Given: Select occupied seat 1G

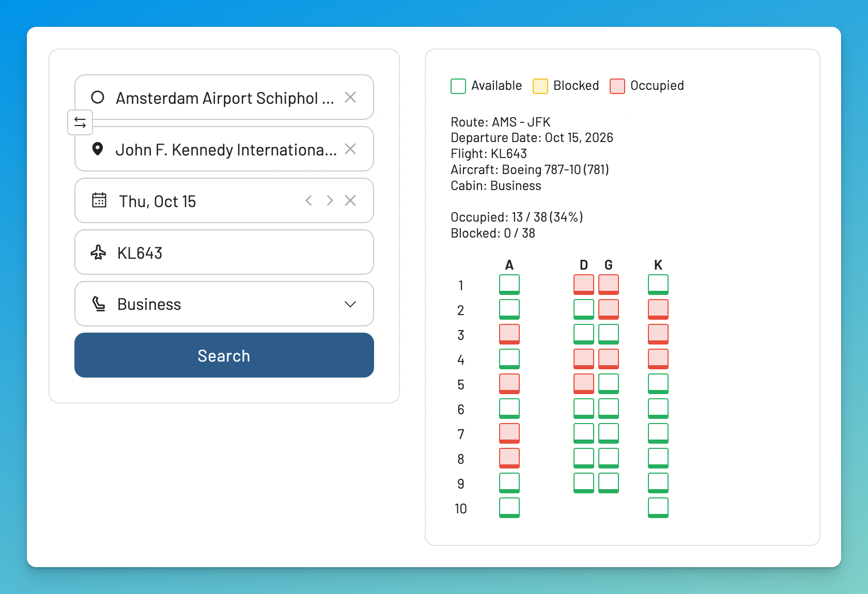Looking at the screenshot, I should [x=609, y=285].
